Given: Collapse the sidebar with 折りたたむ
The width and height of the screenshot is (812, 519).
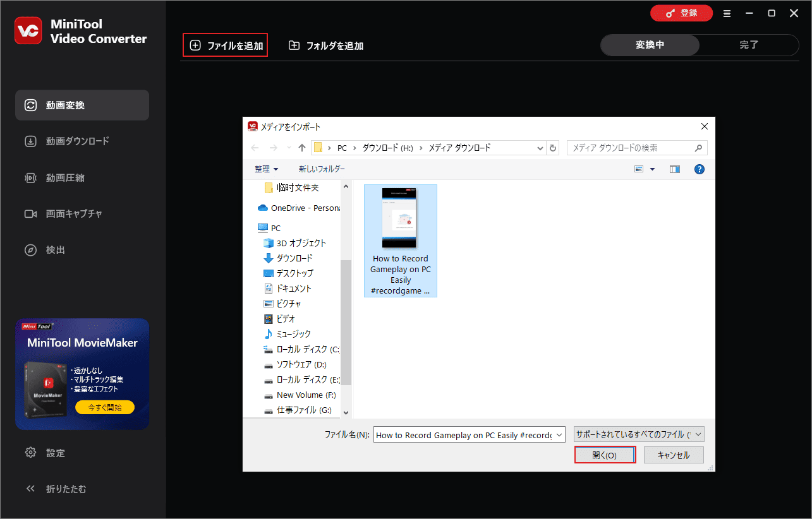Looking at the screenshot, I should pos(56,489).
